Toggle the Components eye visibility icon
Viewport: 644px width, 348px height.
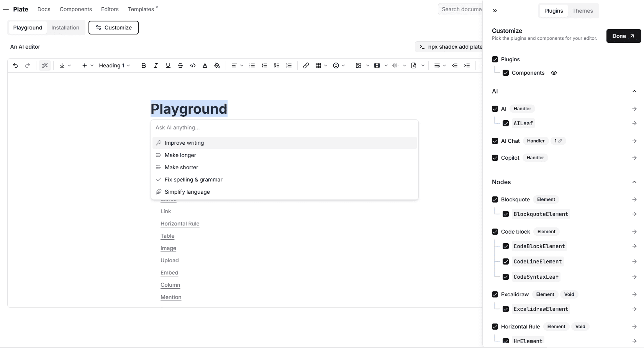(554, 73)
